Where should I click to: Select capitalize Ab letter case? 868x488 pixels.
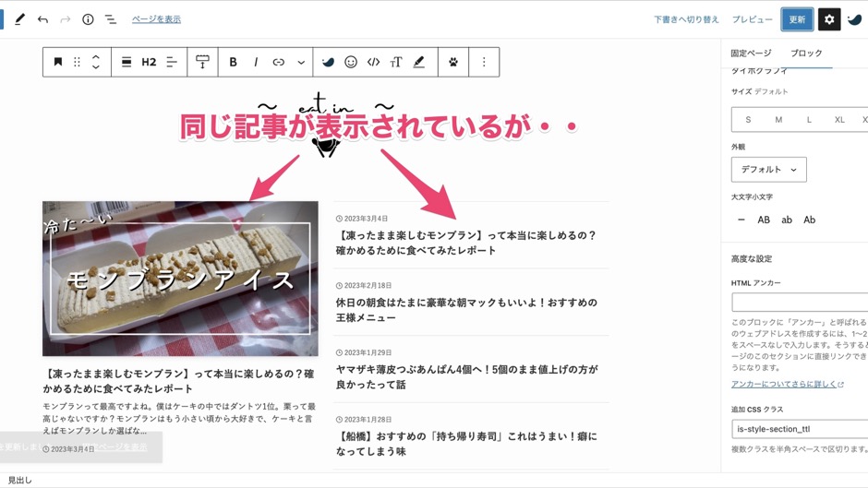click(809, 220)
